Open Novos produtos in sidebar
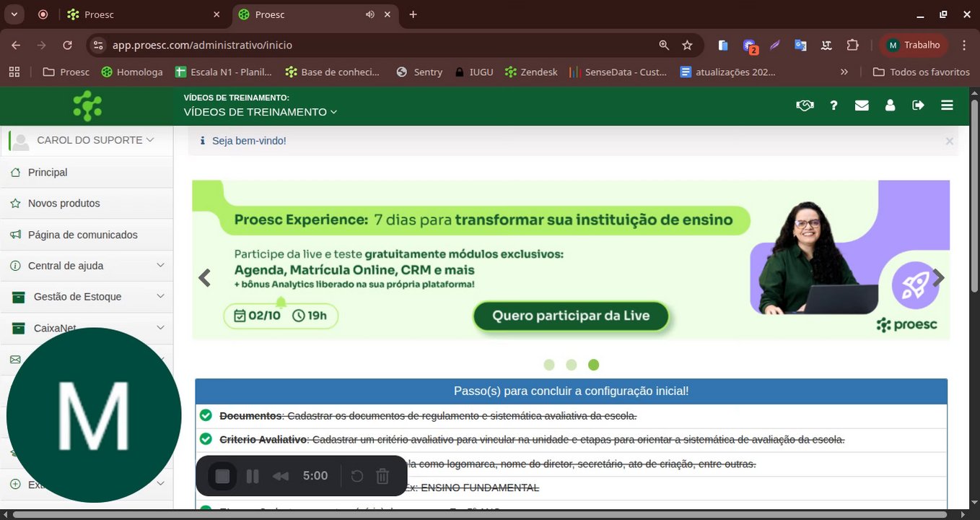 pos(87,204)
